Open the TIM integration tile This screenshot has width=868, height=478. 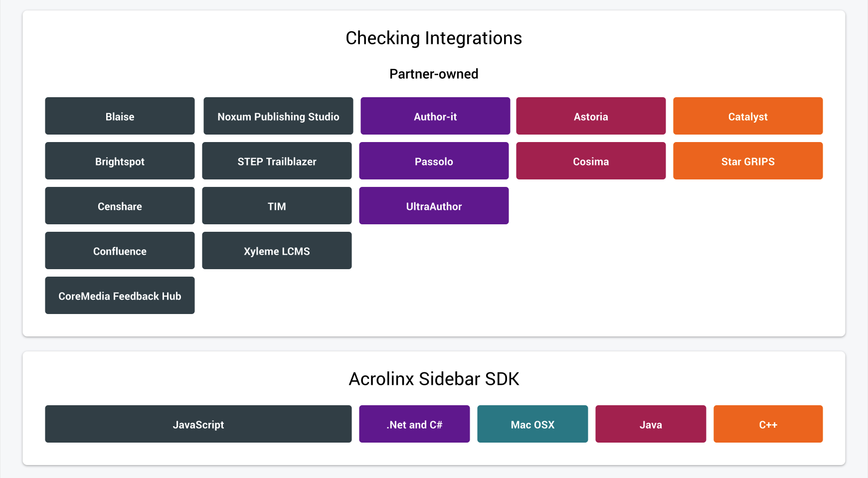coord(277,205)
